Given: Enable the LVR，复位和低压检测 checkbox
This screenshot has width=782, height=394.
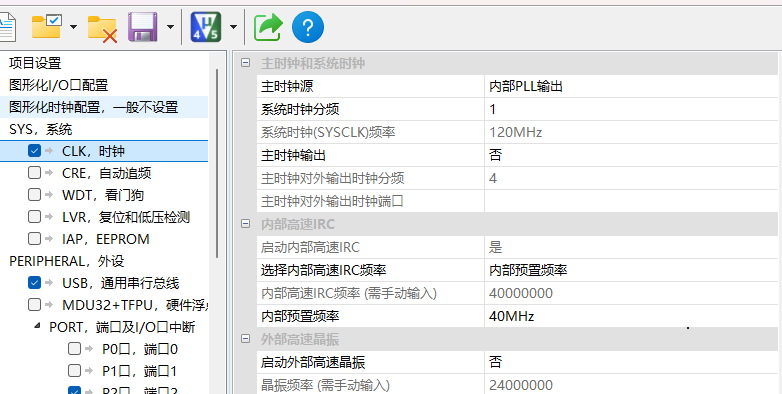Looking at the screenshot, I should (x=34, y=216).
